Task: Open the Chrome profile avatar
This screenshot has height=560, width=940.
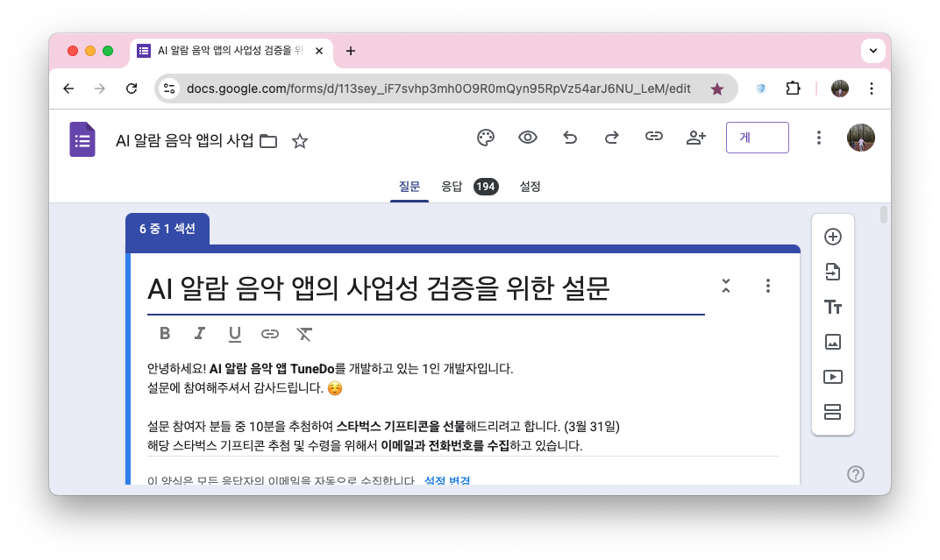Action: [x=840, y=89]
